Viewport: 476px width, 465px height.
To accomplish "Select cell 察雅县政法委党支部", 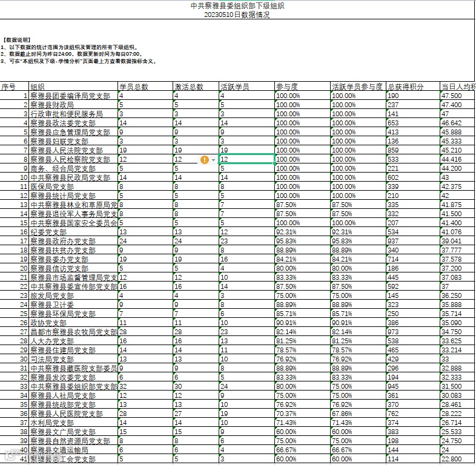I will 73,123.
